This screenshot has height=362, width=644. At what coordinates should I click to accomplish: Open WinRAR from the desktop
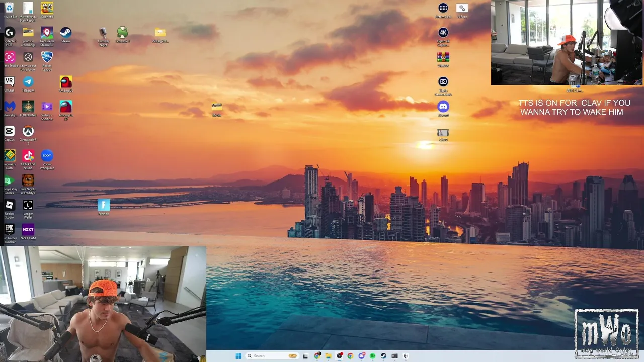tap(443, 60)
